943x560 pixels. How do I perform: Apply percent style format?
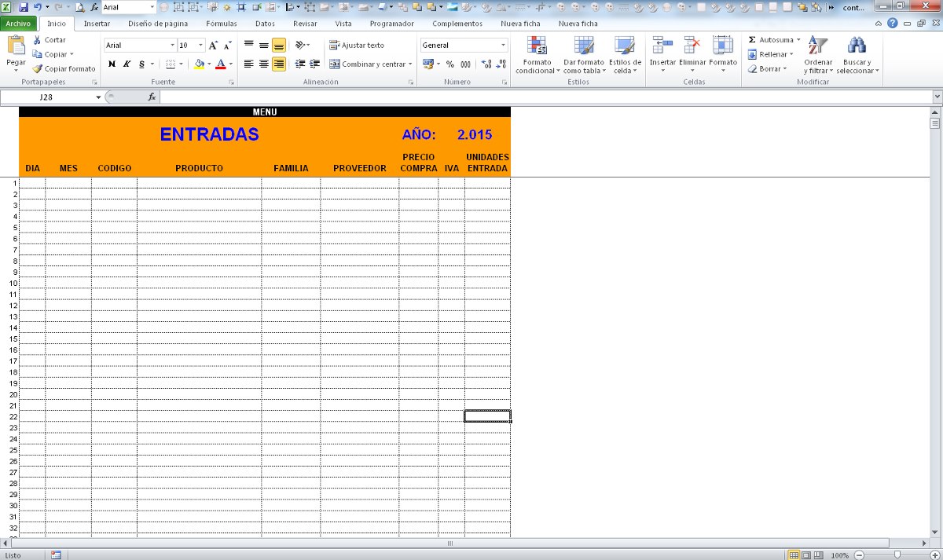(450, 64)
